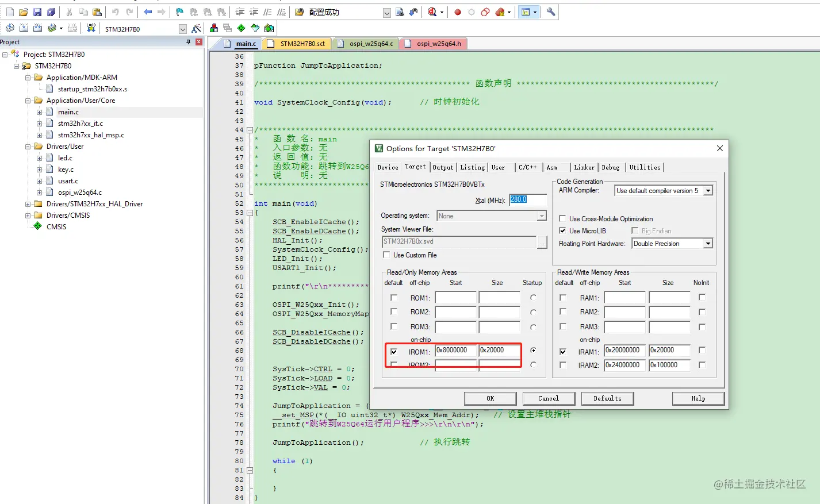Uncheck the IROM1 default checkbox

[x=394, y=352]
